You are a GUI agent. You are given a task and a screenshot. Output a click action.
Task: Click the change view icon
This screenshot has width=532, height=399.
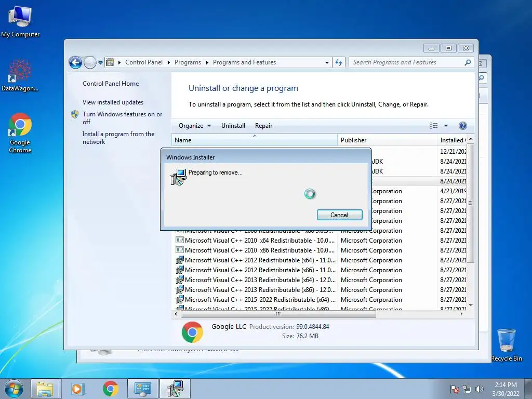(434, 126)
